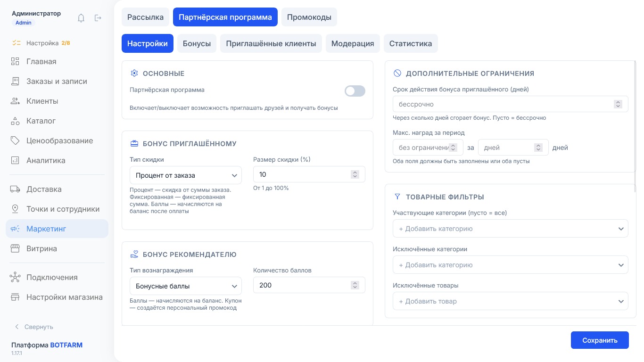644x362 pixels.
Task: Click the period дней input field
Action: (513, 148)
